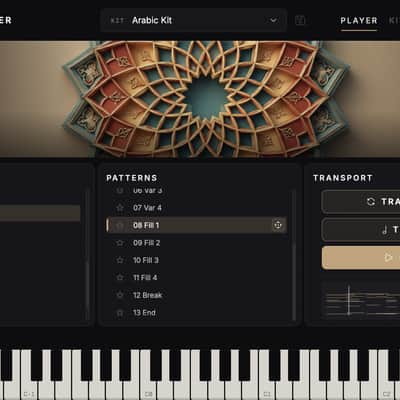Screen dimensions: 400x400
Task: Open the Arabic Kit dropdown
Action: pyautogui.click(x=193, y=20)
